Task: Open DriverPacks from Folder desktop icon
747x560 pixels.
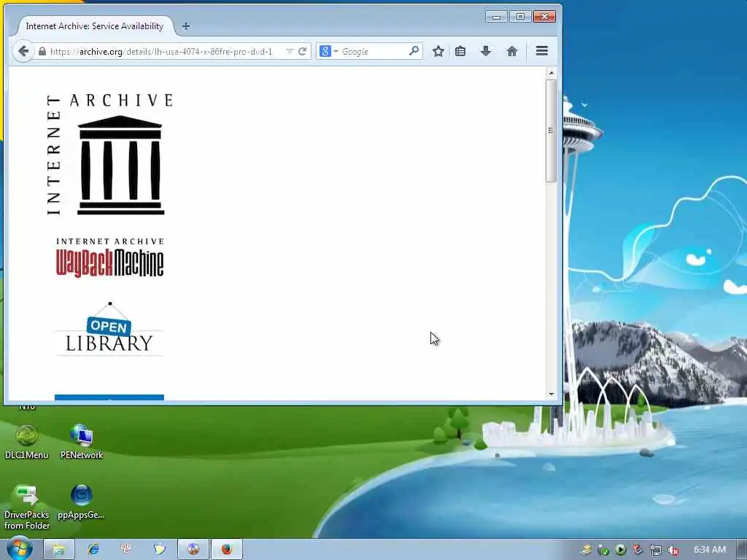Action: pos(27,507)
